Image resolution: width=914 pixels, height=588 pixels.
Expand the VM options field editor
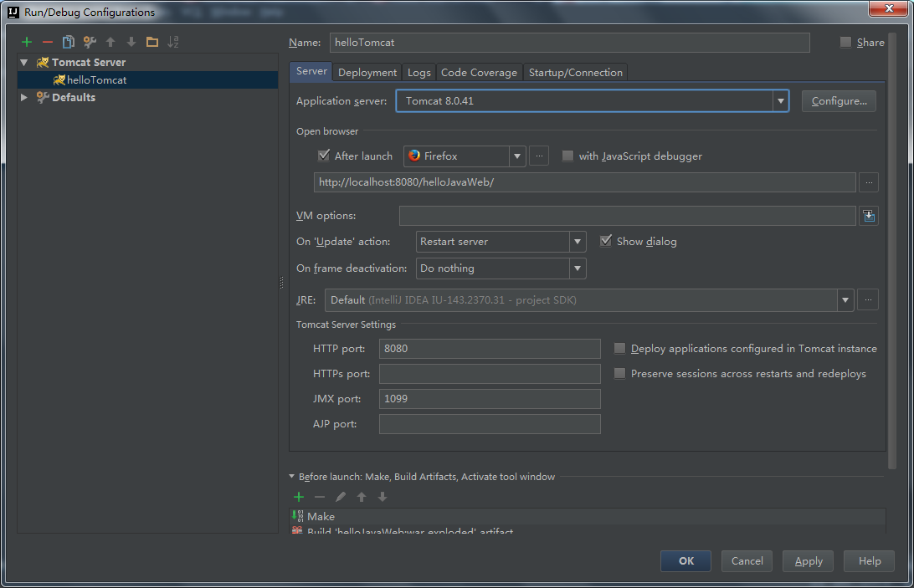[x=869, y=216]
